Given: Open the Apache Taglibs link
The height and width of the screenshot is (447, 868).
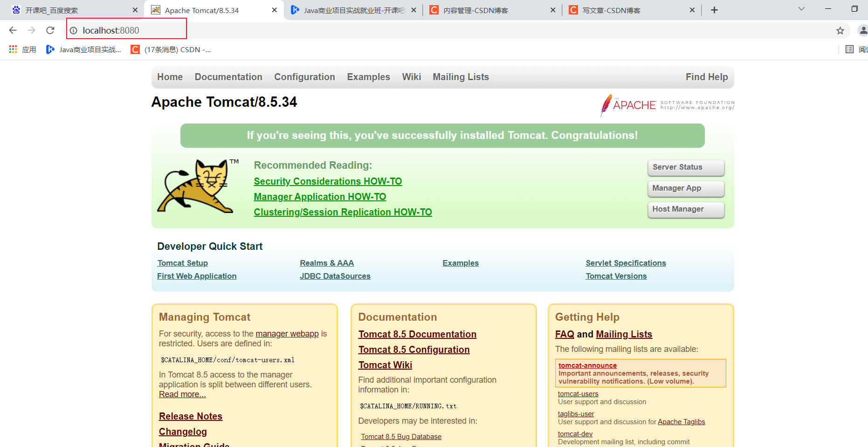Looking at the screenshot, I should 682,422.
